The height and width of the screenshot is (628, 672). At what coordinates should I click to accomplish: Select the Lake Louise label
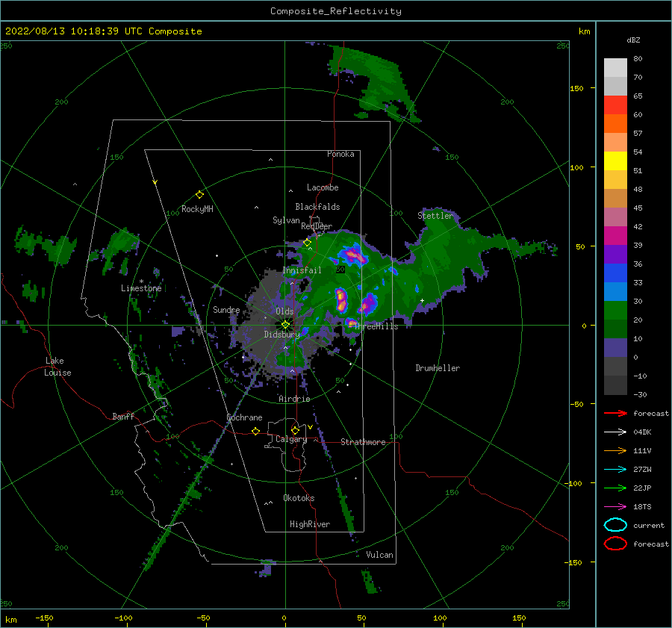point(57,367)
